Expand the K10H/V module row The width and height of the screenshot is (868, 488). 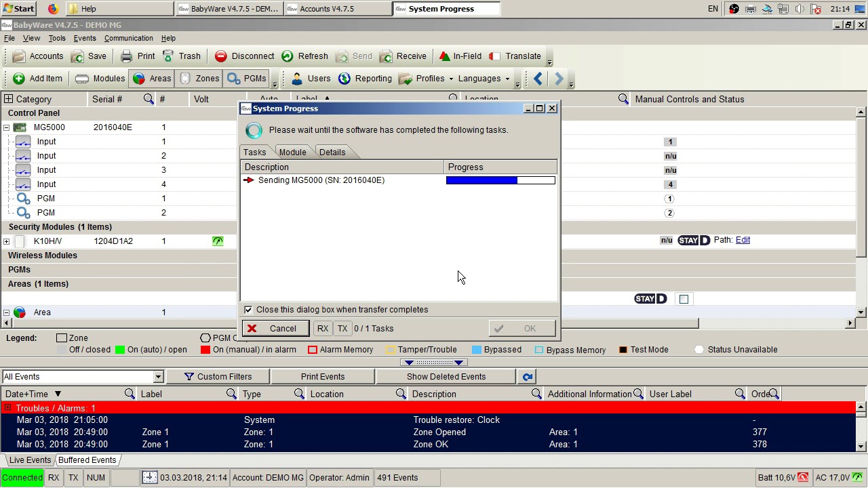[x=6, y=241]
